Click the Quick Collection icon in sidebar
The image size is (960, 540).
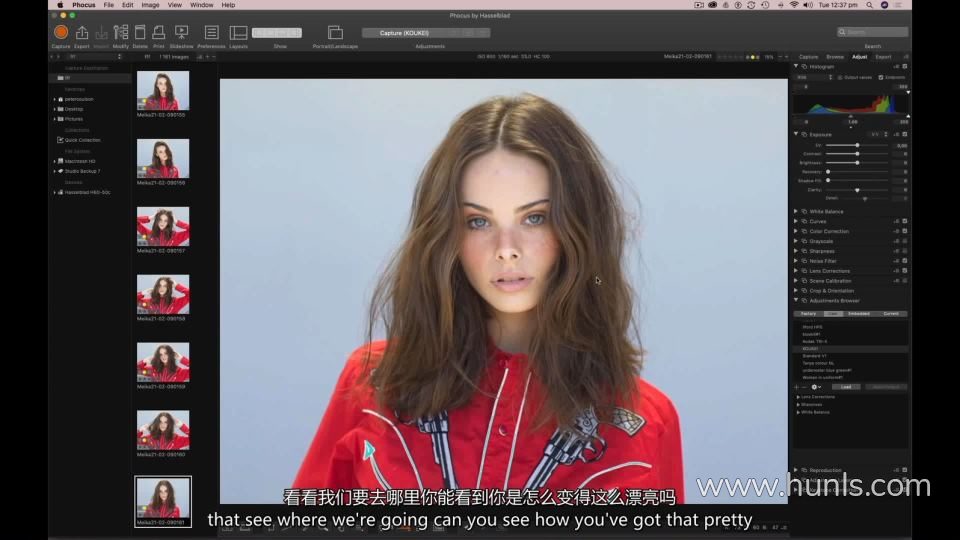tap(60, 140)
